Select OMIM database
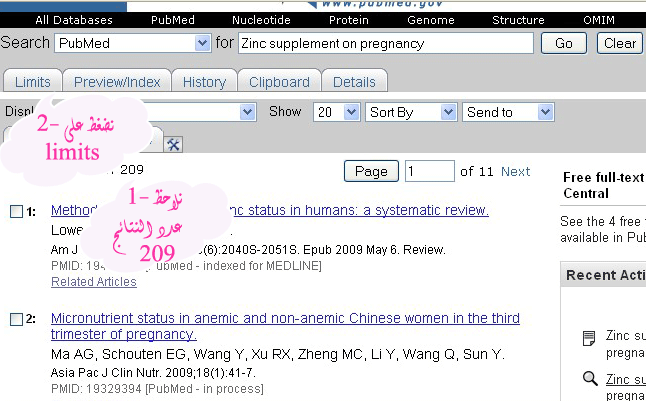 [x=599, y=20]
